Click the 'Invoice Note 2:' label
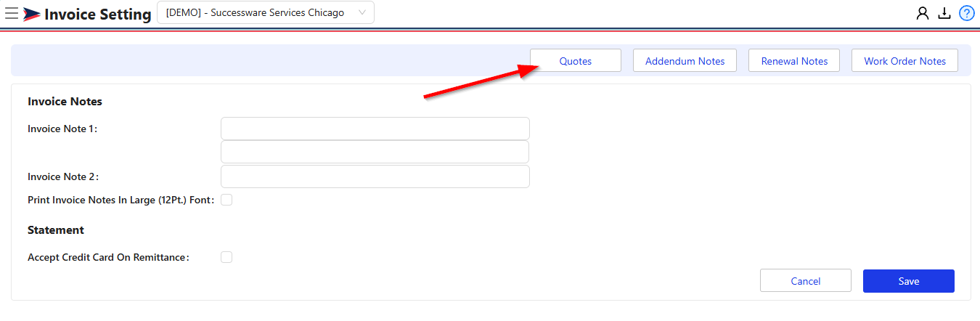Image resolution: width=980 pixels, height=321 pixels. click(x=63, y=176)
